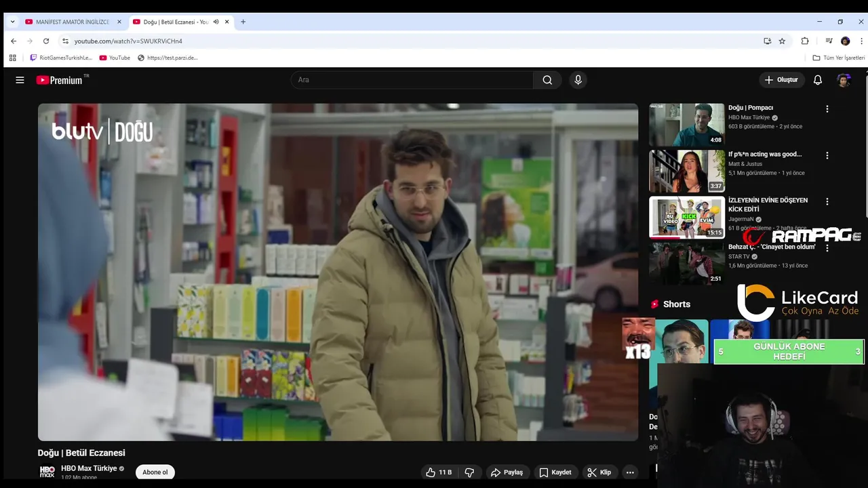Image resolution: width=868 pixels, height=488 pixels.
Task: Open the YouTube account avatar menu
Action: 844,80
